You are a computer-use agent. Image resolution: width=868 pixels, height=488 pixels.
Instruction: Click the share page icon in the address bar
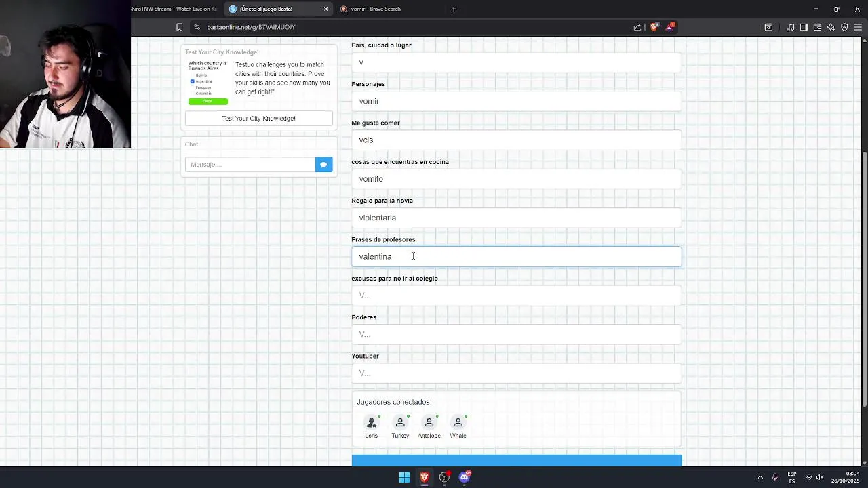point(637,27)
